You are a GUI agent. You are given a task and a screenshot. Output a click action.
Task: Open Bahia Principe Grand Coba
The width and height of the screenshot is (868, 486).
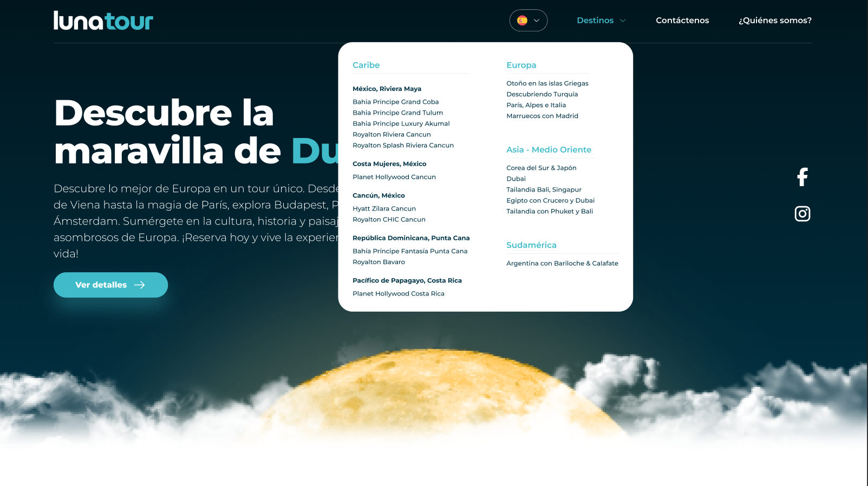tap(396, 102)
